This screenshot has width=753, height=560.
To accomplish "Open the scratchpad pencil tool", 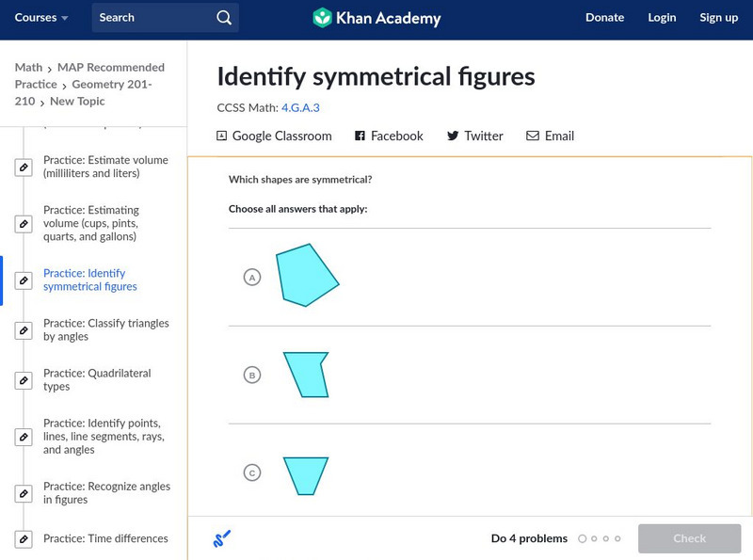I will click(x=222, y=538).
